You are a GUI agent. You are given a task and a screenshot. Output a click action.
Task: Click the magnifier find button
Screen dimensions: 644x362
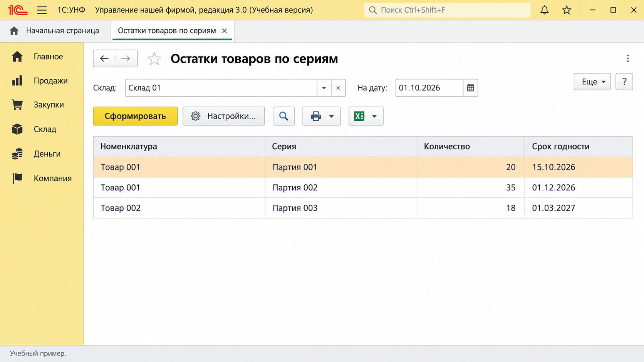click(x=284, y=116)
